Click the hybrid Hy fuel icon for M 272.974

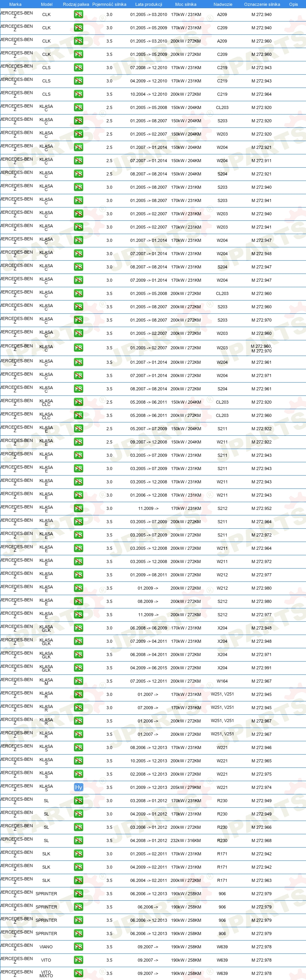(79, 787)
